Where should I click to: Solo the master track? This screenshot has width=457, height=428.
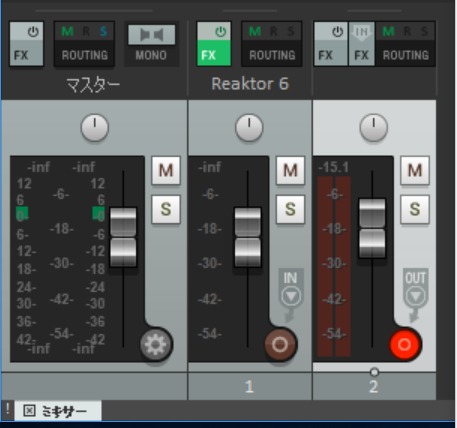[x=166, y=209]
